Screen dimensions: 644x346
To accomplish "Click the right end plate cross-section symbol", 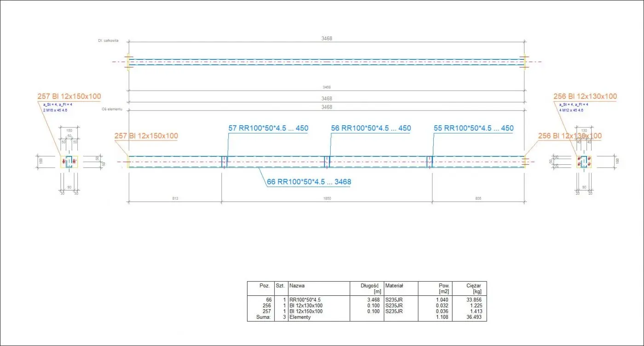I will 584,162.
